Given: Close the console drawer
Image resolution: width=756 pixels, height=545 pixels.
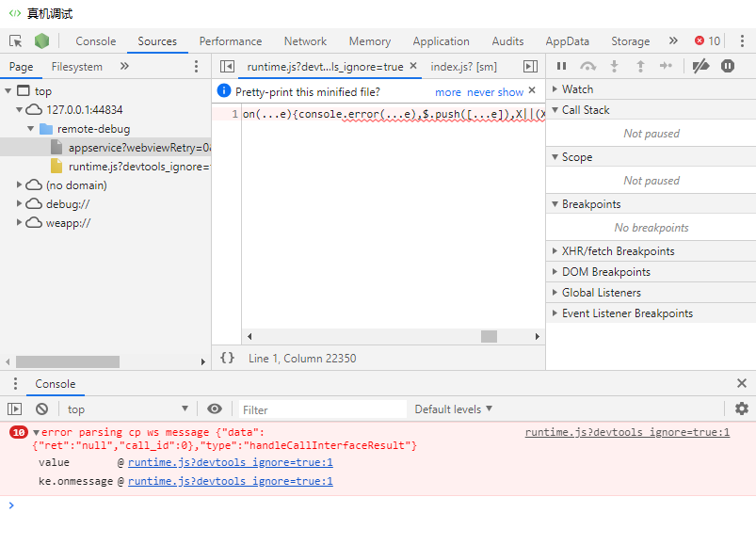Looking at the screenshot, I should 742,383.
